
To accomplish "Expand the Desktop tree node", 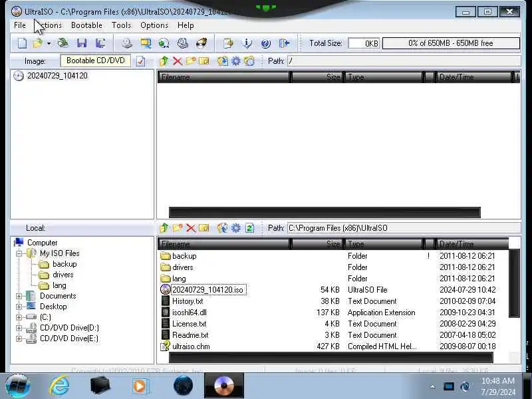I will pos(19,307).
